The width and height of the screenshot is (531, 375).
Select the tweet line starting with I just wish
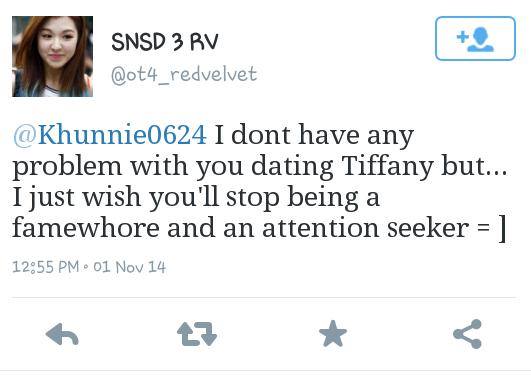click(x=196, y=198)
